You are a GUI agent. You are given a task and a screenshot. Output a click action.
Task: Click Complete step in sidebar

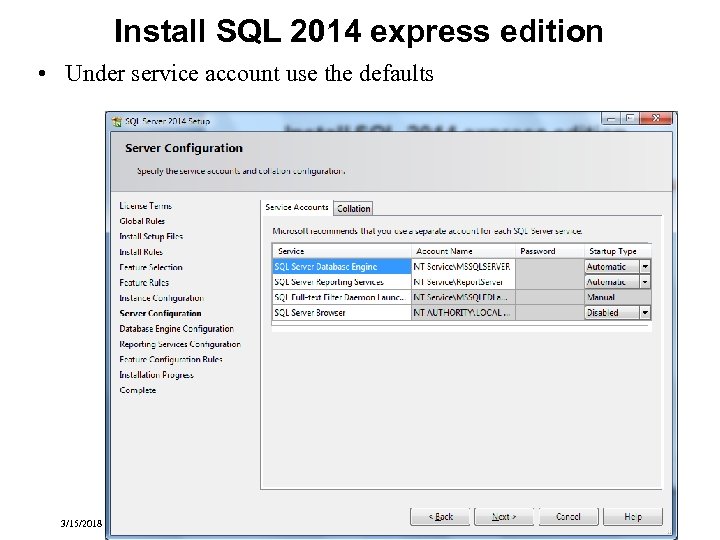[137, 390]
